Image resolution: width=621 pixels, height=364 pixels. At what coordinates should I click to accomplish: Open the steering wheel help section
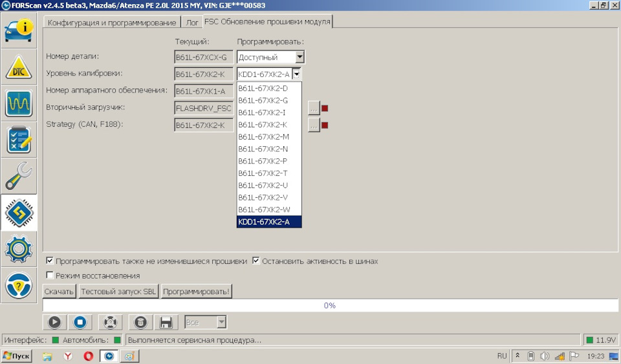pyautogui.click(x=19, y=286)
